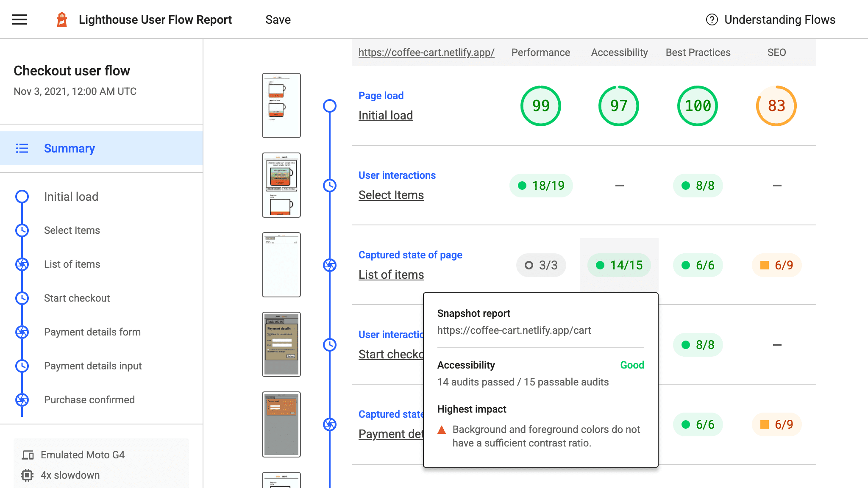Click the circle node icon next to Initial load

click(22, 197)
